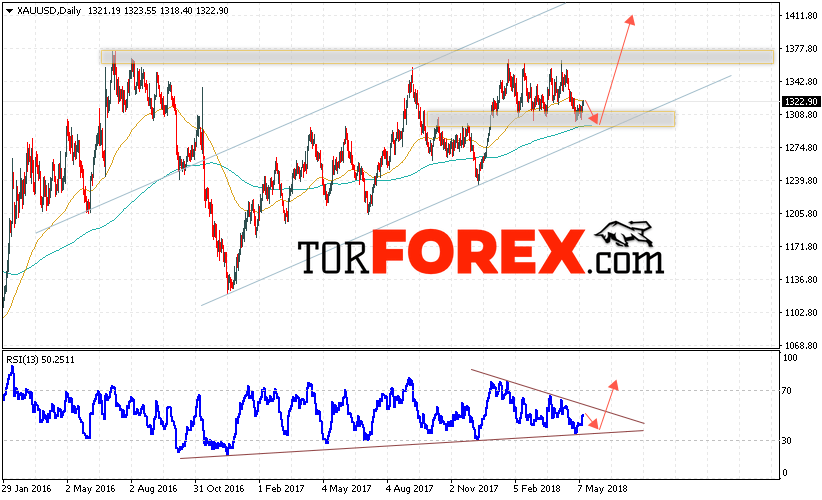This screenshot has width=822, height=500.
Task: Click the 1377.80 price axis label
Action: point(801,49)
